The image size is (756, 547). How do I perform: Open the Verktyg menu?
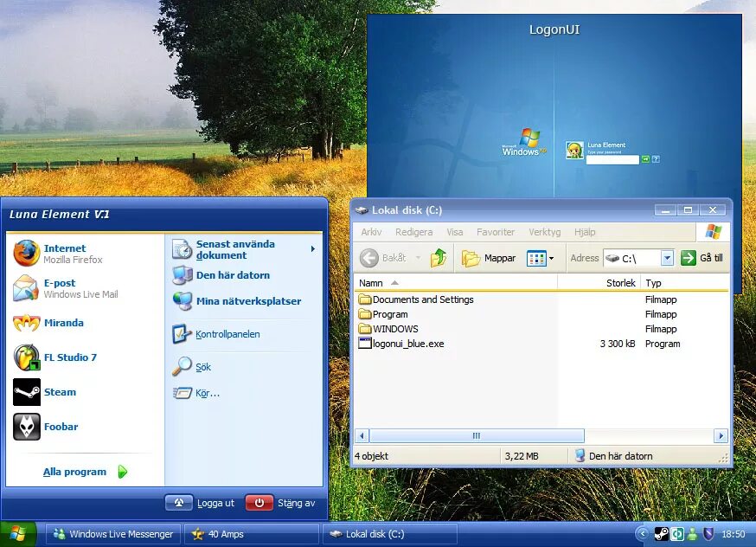(544, 232)
